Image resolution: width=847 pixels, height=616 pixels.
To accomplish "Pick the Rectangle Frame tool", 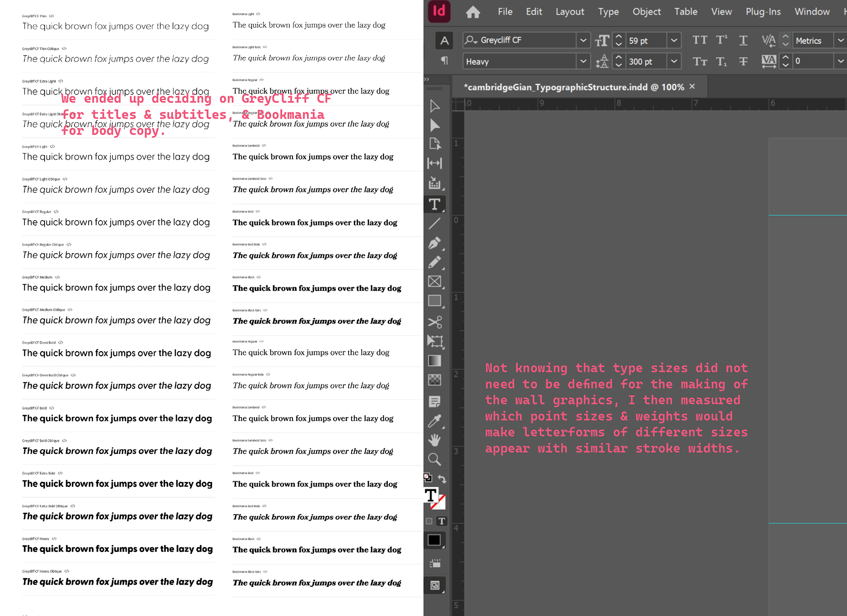I will (x=435, y=282).
